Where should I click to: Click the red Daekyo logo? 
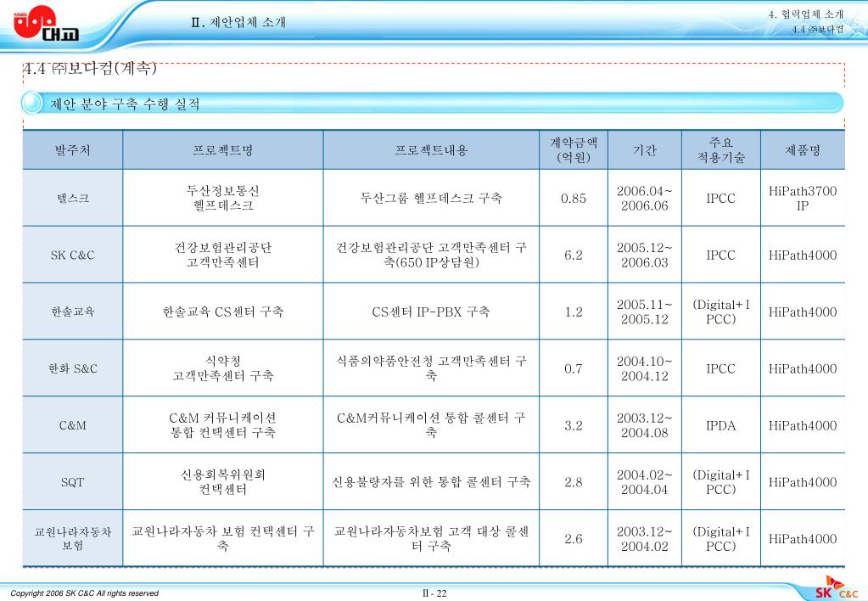[45, 23]
